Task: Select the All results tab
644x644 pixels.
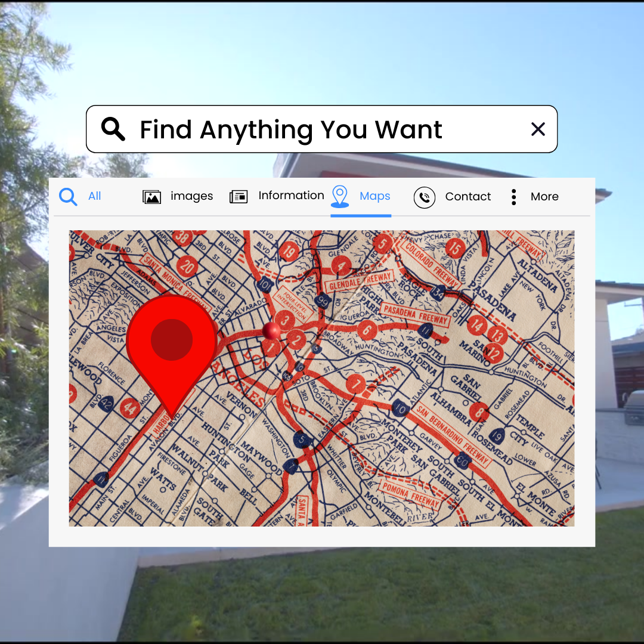Action: pos(94,196)
